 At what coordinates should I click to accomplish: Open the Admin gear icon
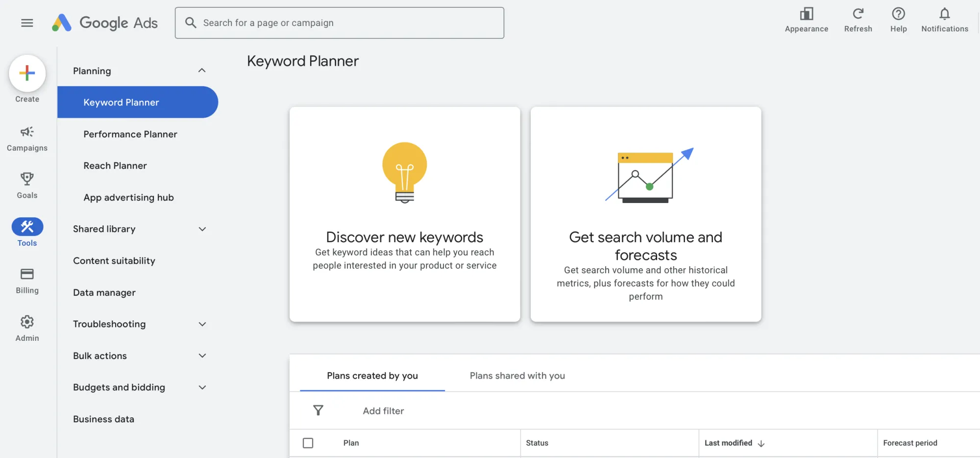(27, 322)
